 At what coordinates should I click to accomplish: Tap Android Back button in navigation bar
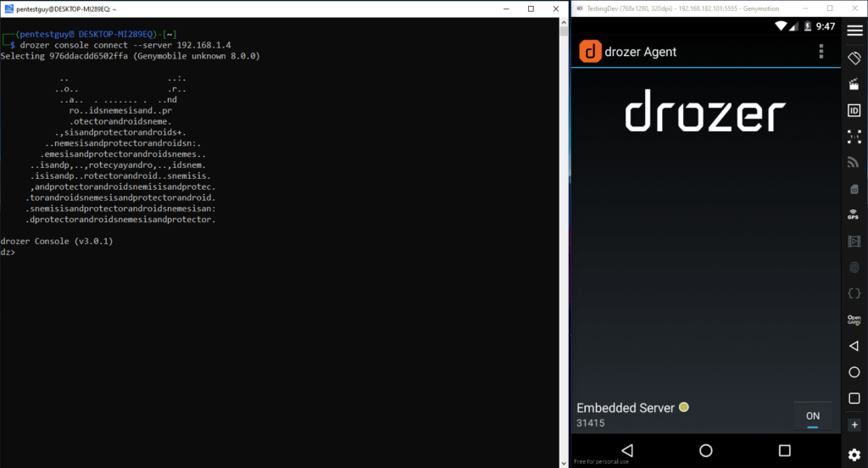(x=627, y=450)
